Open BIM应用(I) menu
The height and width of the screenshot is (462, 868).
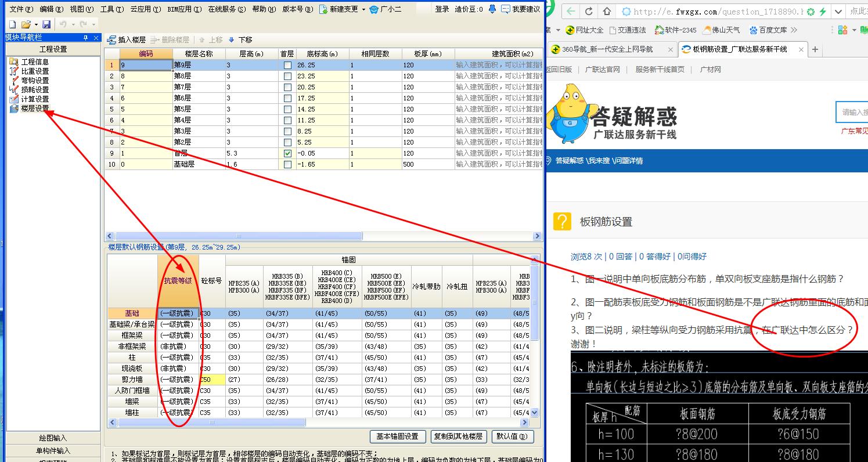(x=184, y=9)
